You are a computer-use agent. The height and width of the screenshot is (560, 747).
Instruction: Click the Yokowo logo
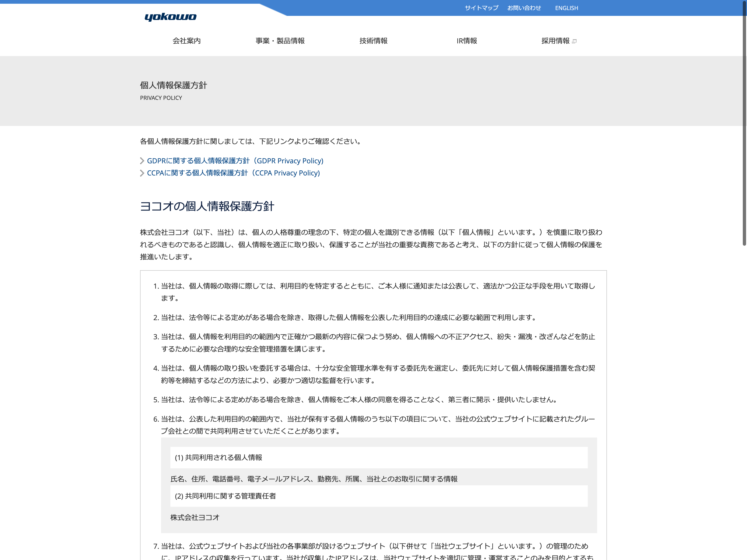pos(170,17)
